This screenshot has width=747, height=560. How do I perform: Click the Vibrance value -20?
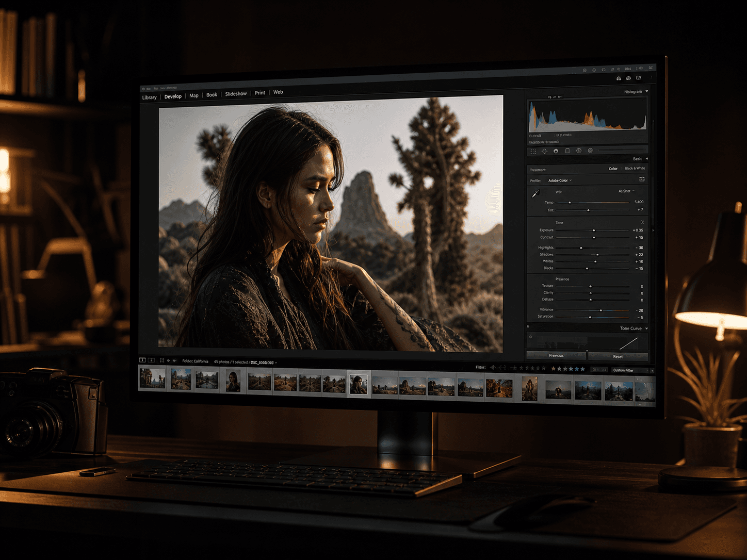coord(639,310)
